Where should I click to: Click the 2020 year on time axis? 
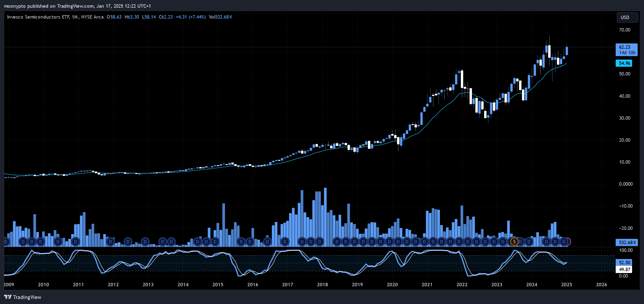click(x=392, y=285)
